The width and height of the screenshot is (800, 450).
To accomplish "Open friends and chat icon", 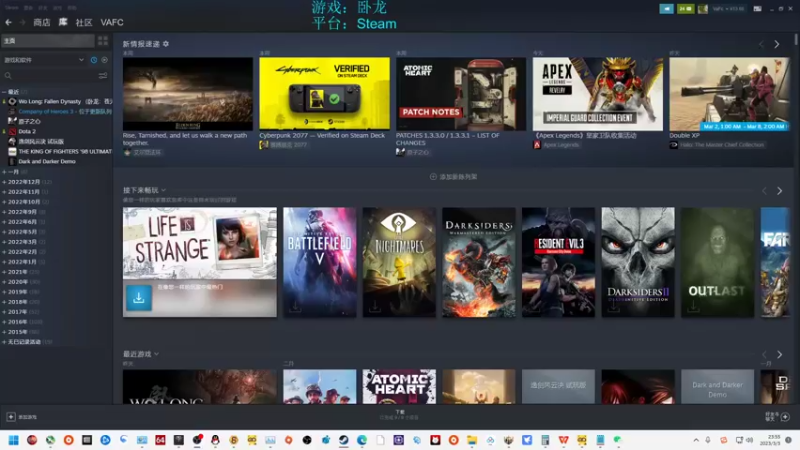I will pos(785,417).
